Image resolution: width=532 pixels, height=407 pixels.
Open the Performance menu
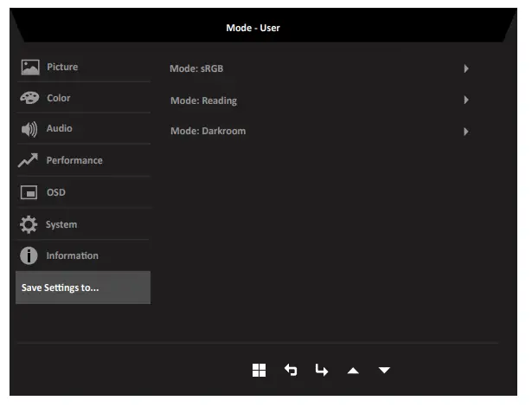coord(83,160)
